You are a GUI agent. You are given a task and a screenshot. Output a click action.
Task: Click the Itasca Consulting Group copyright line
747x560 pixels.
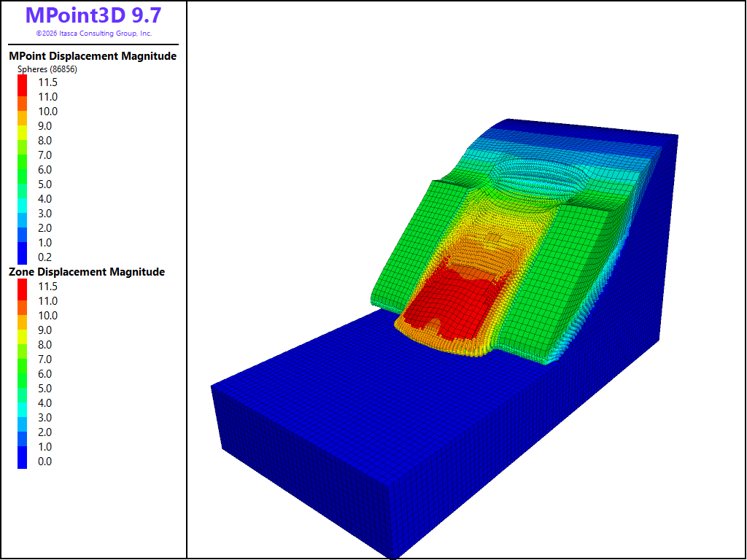[x=94, y=34]
